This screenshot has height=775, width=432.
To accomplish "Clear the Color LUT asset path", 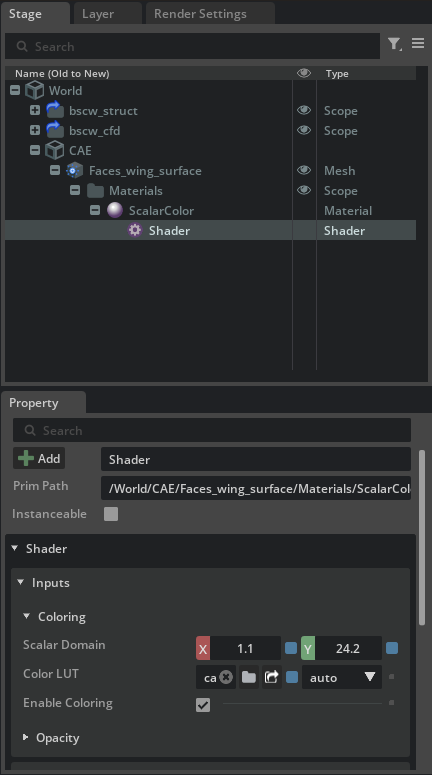I will (226, 677).
